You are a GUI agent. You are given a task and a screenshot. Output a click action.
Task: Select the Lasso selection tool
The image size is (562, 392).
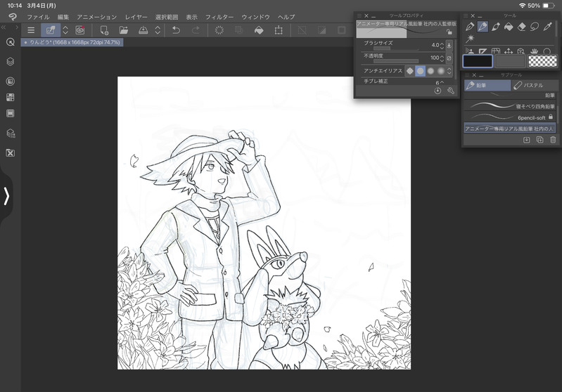[535, 27]
